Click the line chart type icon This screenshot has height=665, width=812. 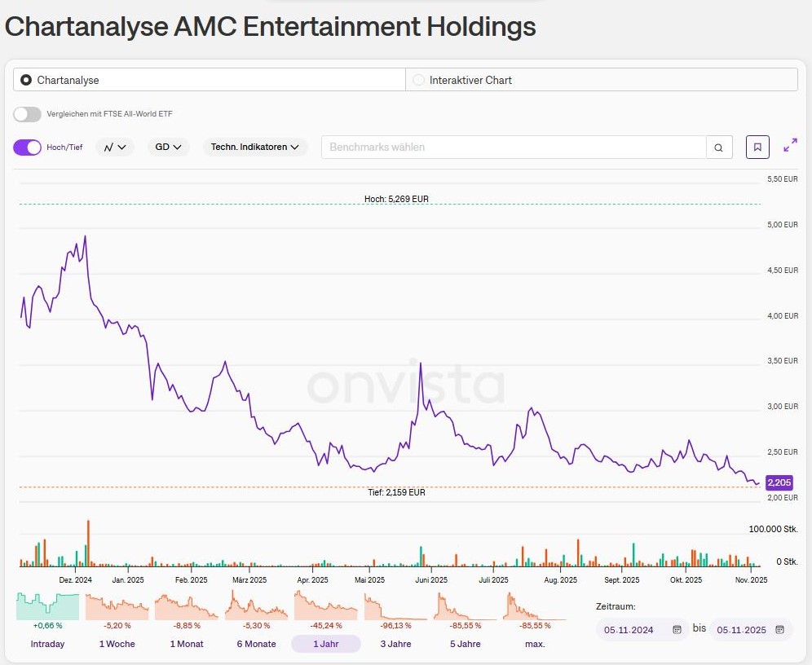108,147
